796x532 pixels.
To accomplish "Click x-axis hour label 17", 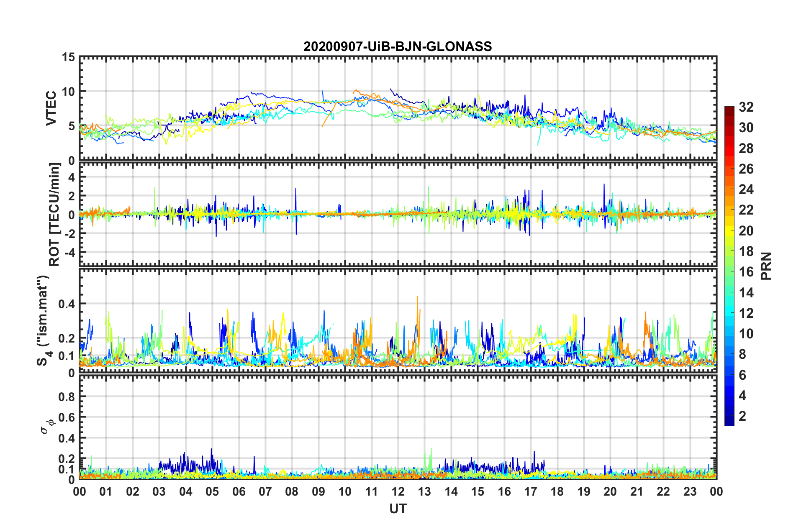I will (x=531, y=492).
